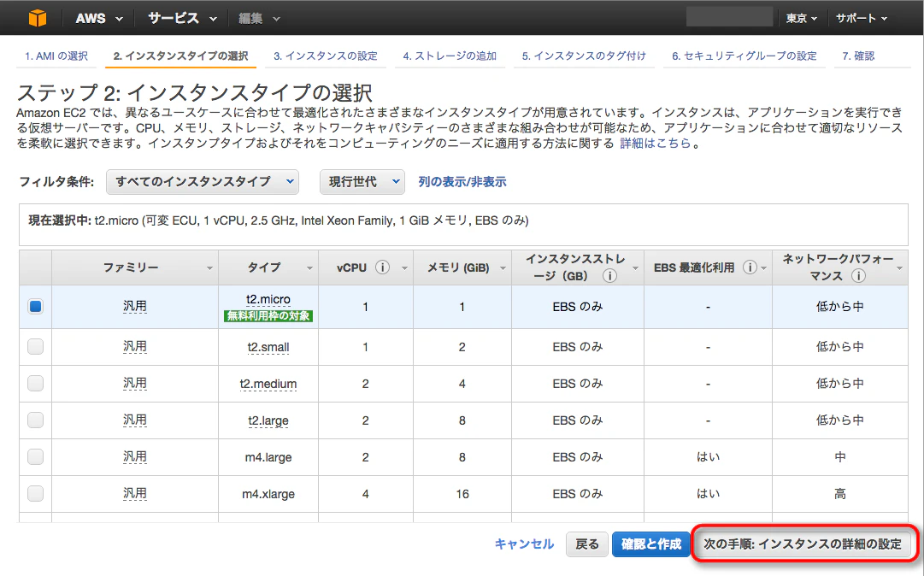Open the 現行世代 generation dropdown
The image size is (924, 576).
362,182
